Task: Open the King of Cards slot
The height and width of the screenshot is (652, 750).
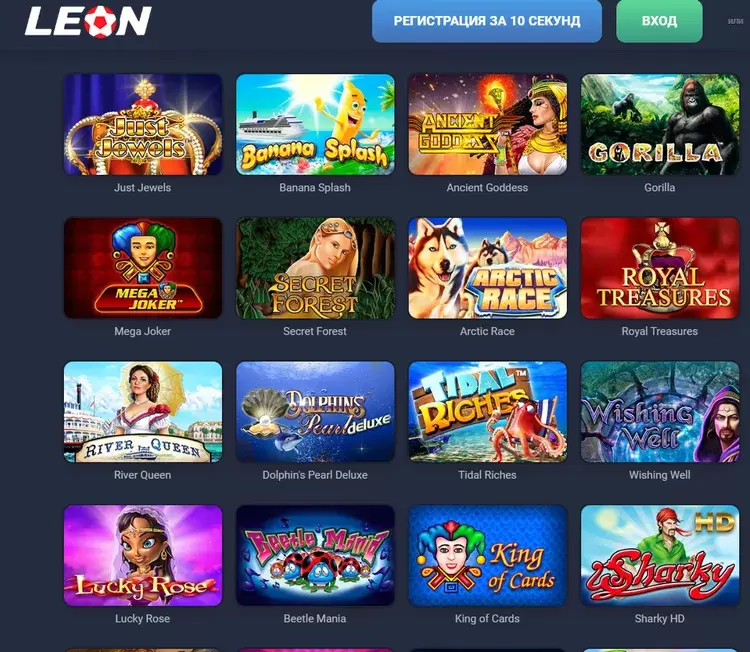Action: [x=487, y=555]
